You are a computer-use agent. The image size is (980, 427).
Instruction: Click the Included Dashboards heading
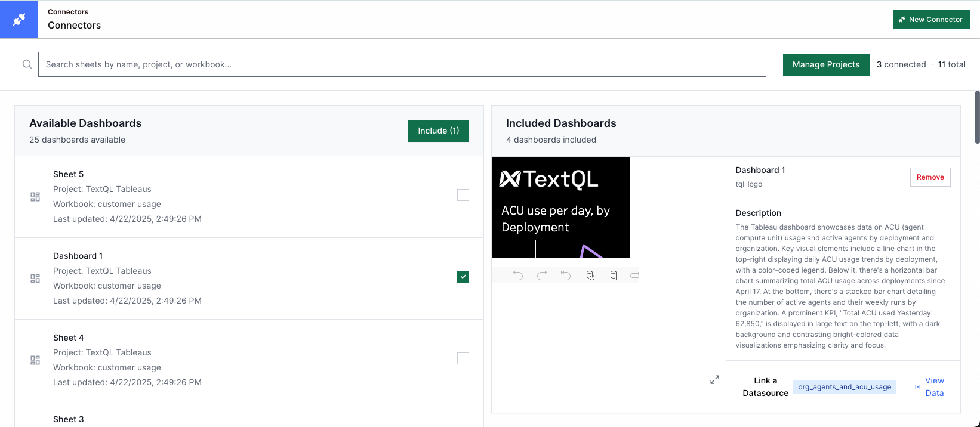click(561, 123)
